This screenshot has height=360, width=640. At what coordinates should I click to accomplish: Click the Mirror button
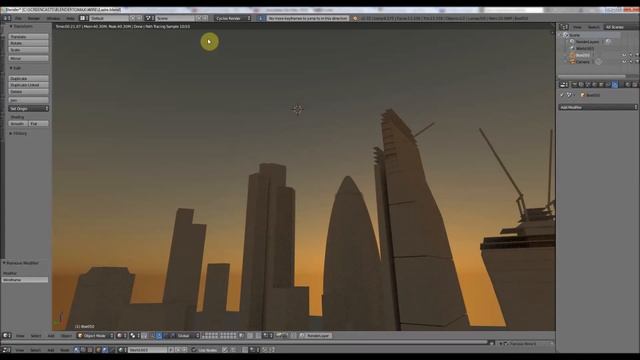(28, 59)
